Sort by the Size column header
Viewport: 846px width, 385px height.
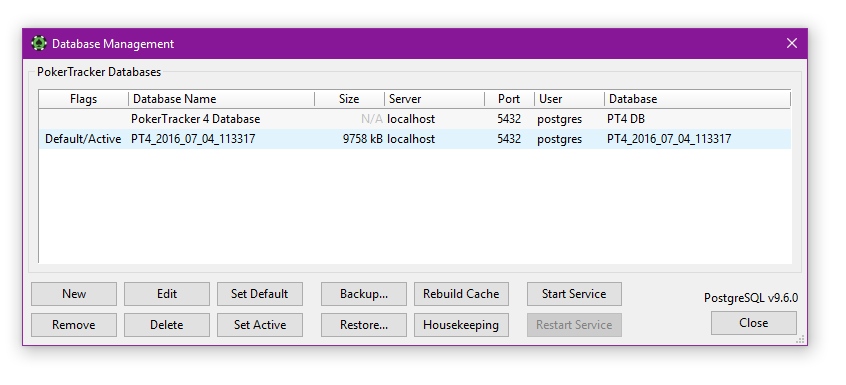point(350,99)
